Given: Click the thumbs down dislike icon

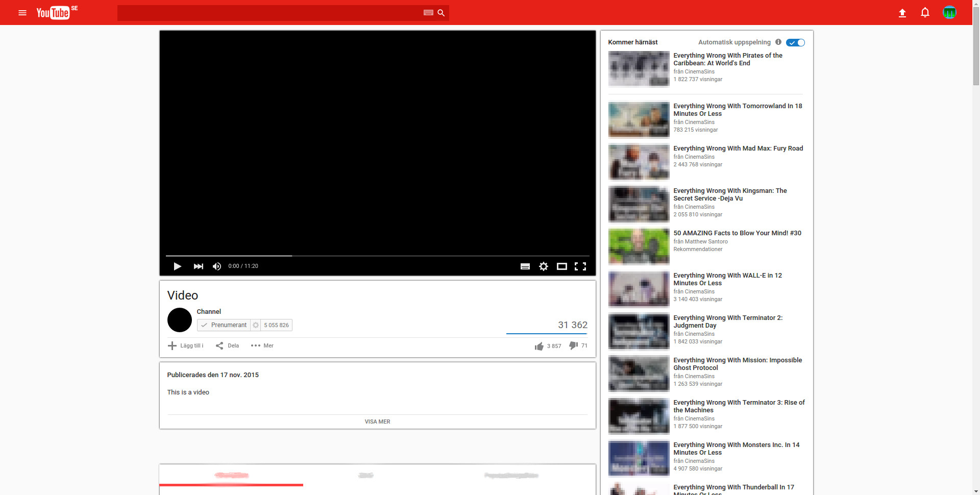Looking at the screenshot, I should (x=573, y=345).
